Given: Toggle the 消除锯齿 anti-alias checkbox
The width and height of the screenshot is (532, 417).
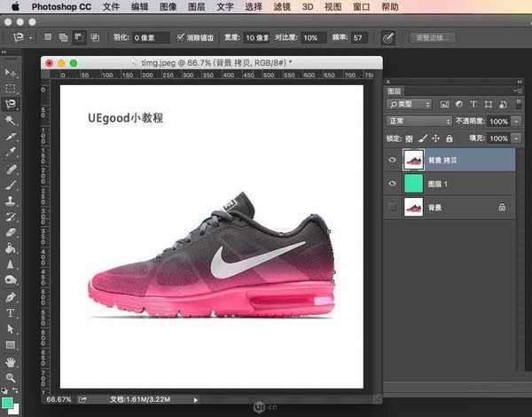Looking at the screenshot, I should [182, 38].
